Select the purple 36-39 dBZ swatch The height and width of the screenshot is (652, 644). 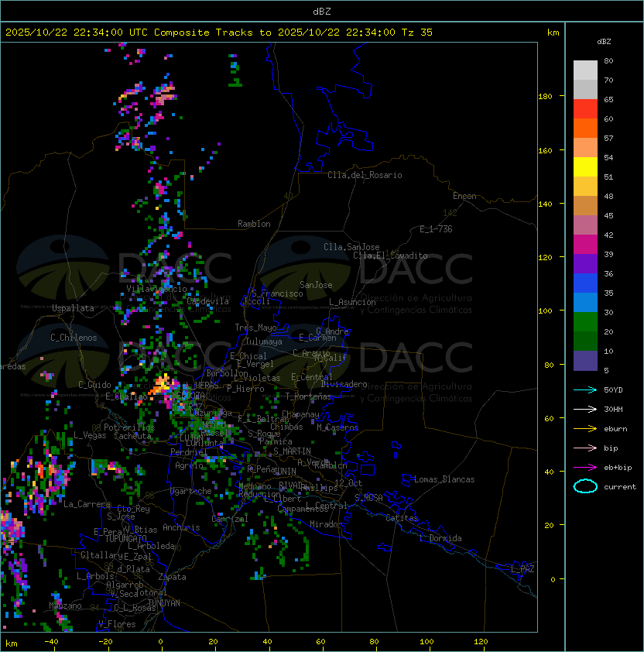pos(585,263)
